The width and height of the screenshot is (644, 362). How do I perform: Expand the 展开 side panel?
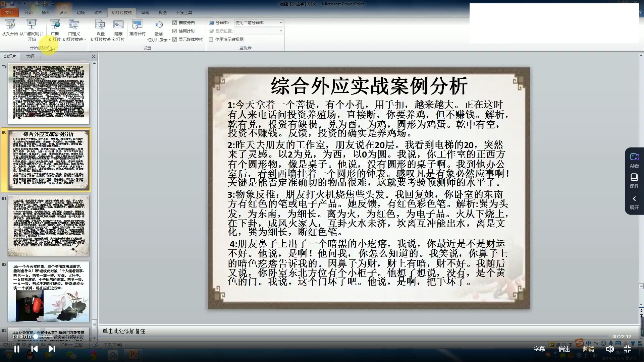[x=634, y=202]
